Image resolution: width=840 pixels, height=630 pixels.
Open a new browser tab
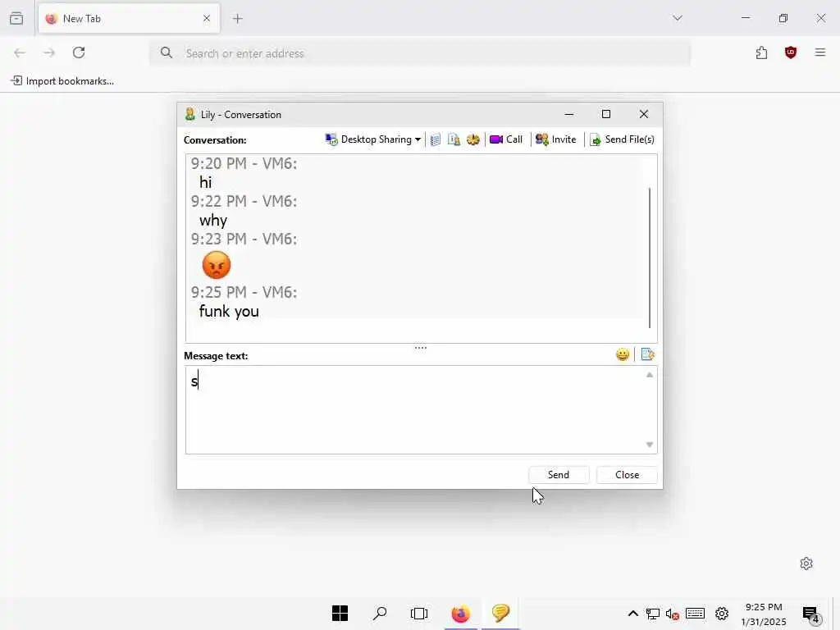238,19
